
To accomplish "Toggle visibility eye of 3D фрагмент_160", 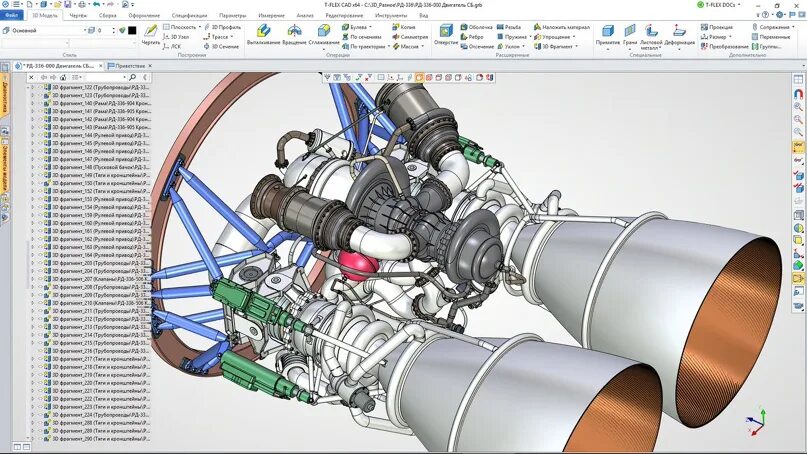I will 40,223.
